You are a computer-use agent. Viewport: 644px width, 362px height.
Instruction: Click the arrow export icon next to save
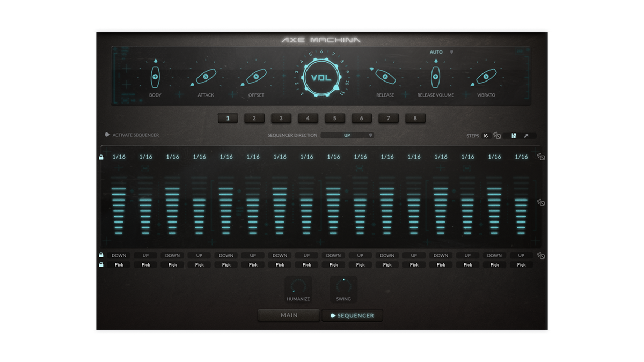(x=526, y=136)
